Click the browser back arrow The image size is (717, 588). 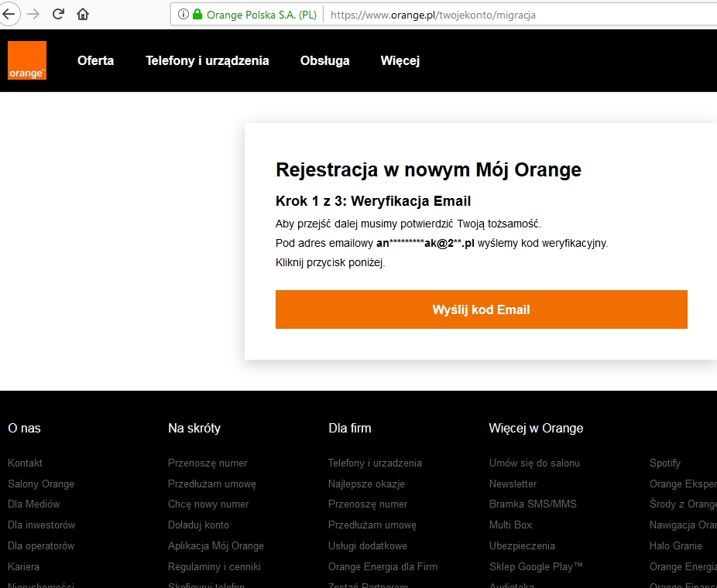11,13
